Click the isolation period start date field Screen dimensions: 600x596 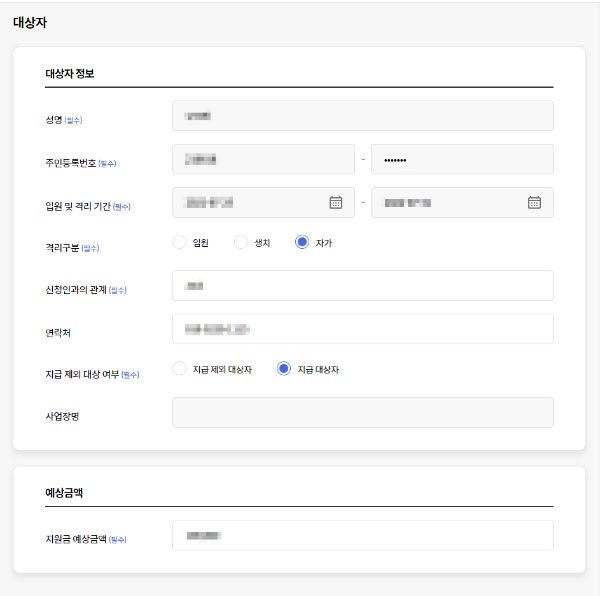[x=263, y=202]
